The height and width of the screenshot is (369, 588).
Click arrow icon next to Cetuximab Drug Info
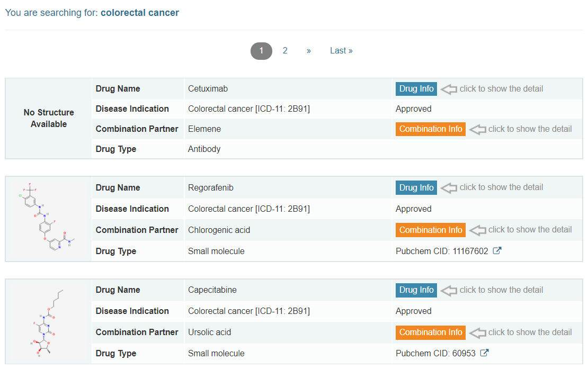coord(449,89)
